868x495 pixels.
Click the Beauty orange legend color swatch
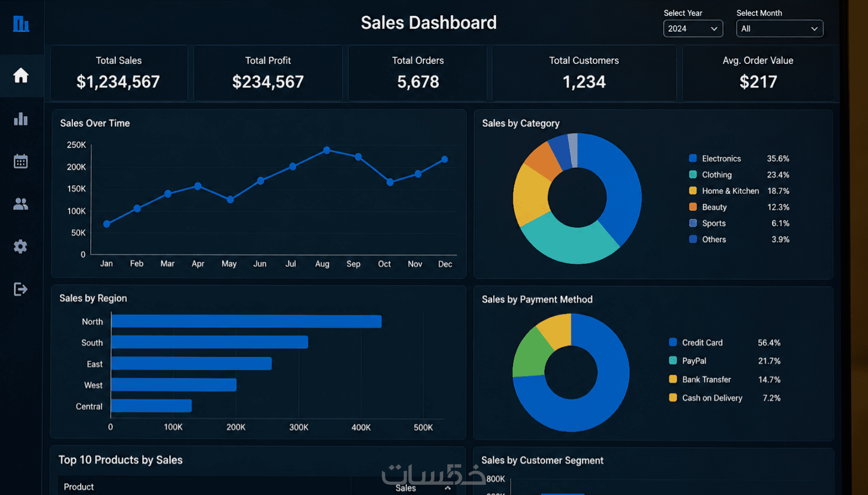pyautogui.click(x=693, y=207)
